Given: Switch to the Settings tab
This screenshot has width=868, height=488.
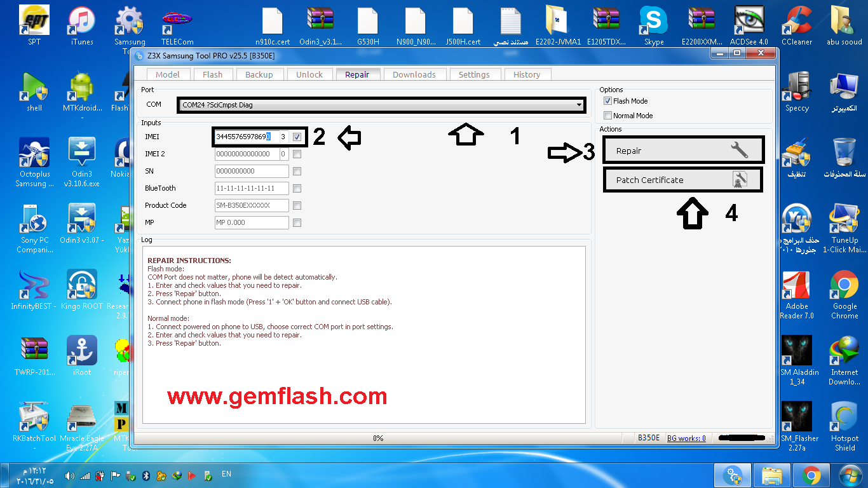Looking at the screenshot, I should [x=475, y=74].
